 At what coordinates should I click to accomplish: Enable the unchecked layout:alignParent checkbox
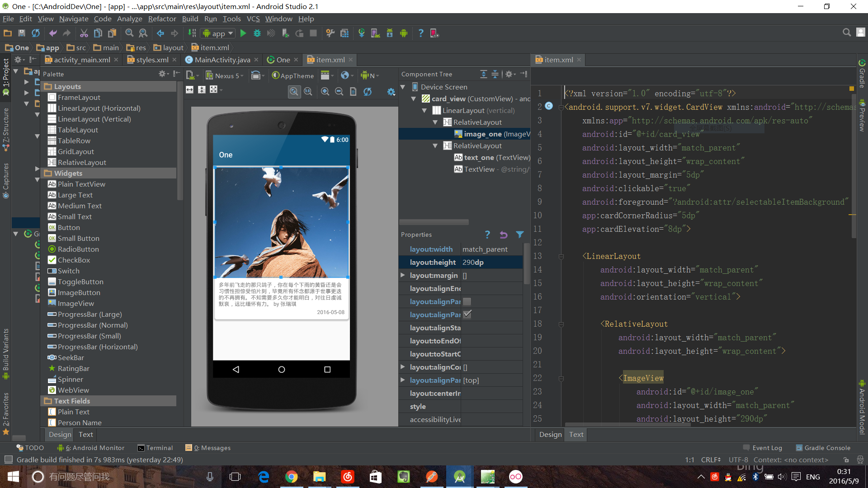(x=467, y=301)
